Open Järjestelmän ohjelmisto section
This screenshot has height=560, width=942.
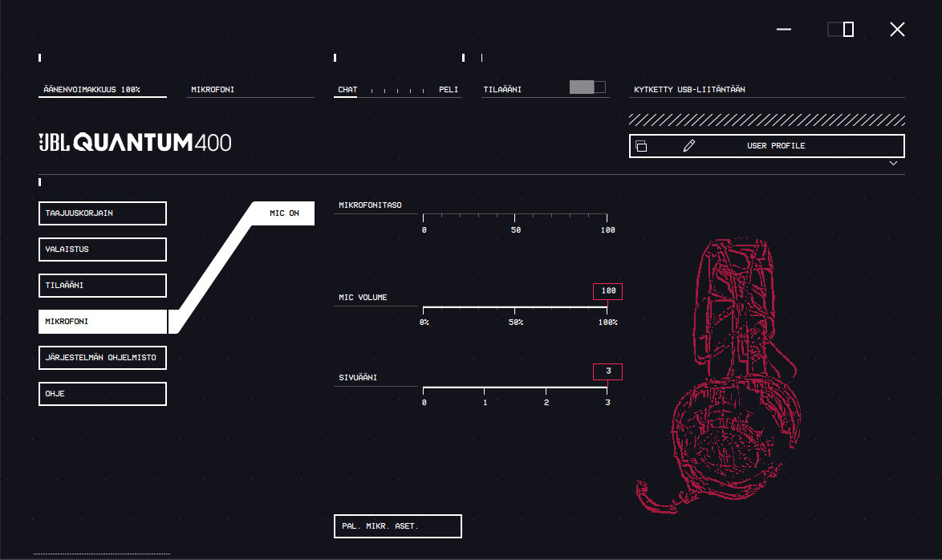[103, 358]
